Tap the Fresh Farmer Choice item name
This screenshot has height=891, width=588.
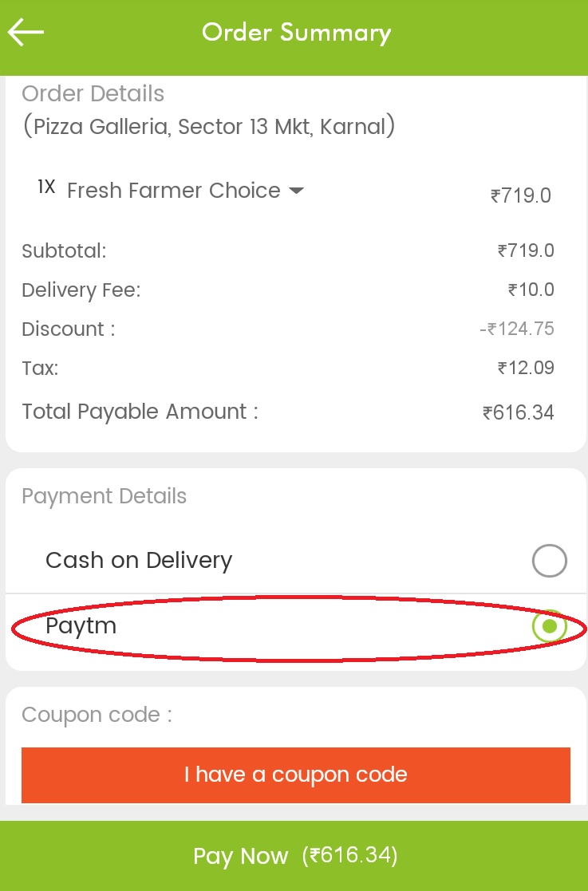[x=173, y=191]
